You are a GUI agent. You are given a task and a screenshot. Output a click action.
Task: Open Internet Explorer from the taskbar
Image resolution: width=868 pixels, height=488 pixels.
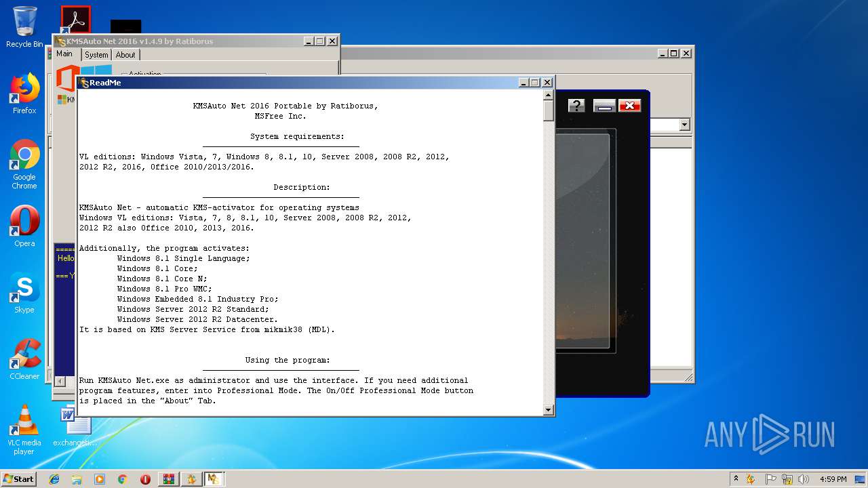(54, 479)
